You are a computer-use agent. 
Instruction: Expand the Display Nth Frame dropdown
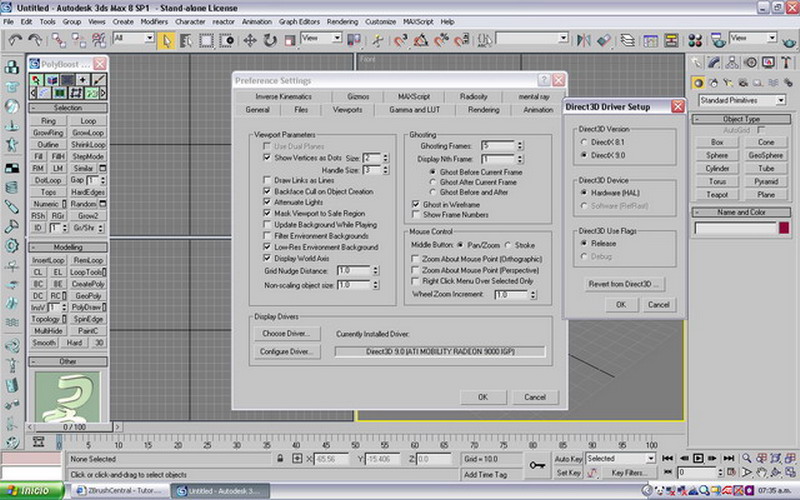pyautogui.click(x=517, y=159)
